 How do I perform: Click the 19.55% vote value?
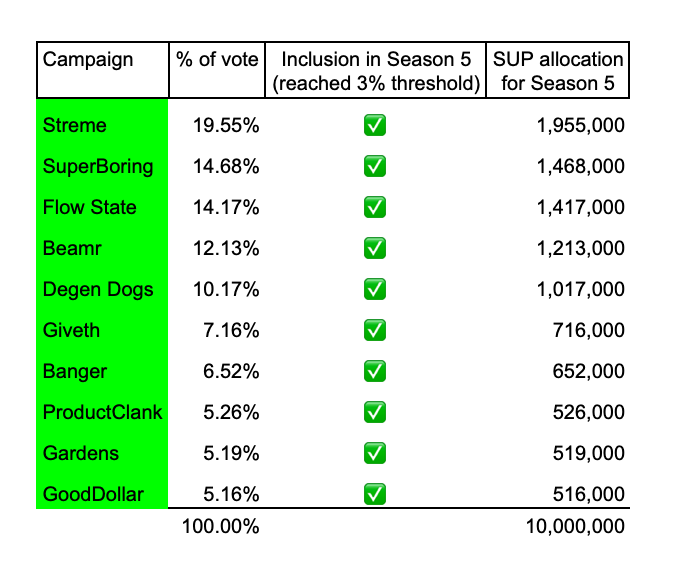(x=225, y=125)
